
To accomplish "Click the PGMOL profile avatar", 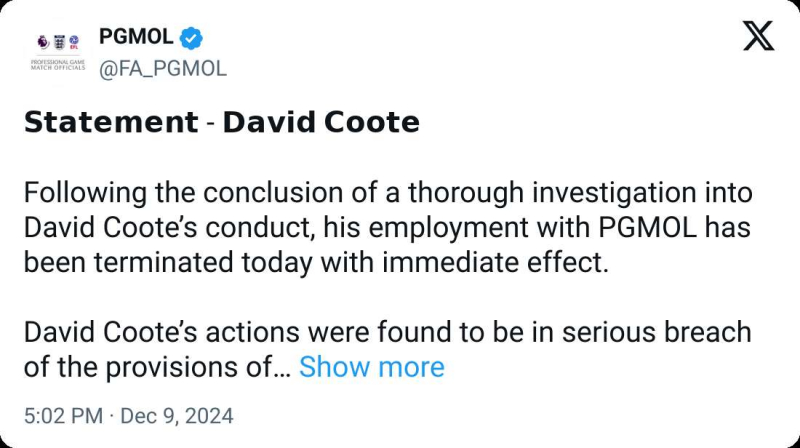I will coord(56,53).
